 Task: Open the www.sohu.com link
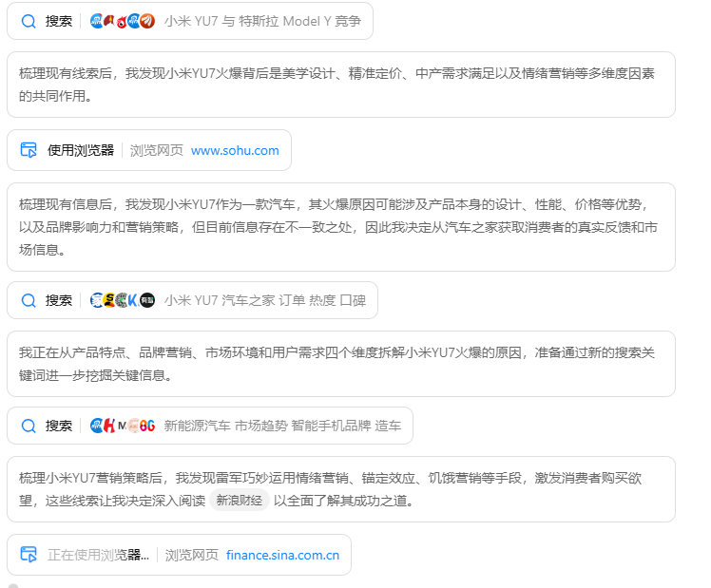point(235,150)
